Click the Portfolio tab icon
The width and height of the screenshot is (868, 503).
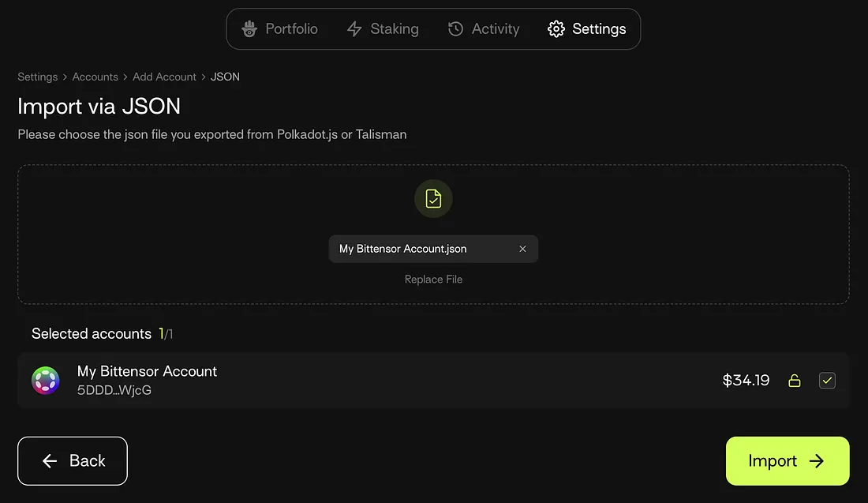pos(249,29)
